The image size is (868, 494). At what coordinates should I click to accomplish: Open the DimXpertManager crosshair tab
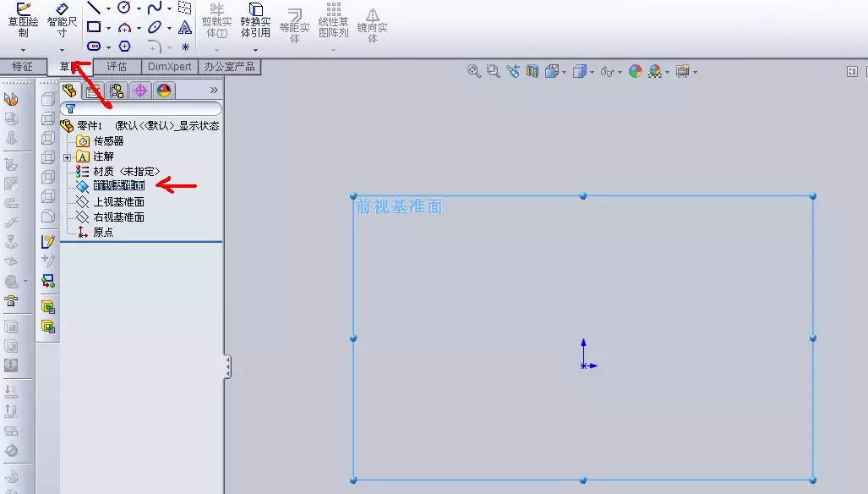click(140, 91)
